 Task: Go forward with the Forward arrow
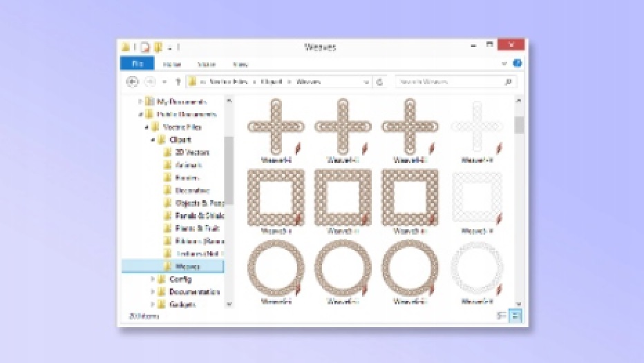[x=151, y=81]
